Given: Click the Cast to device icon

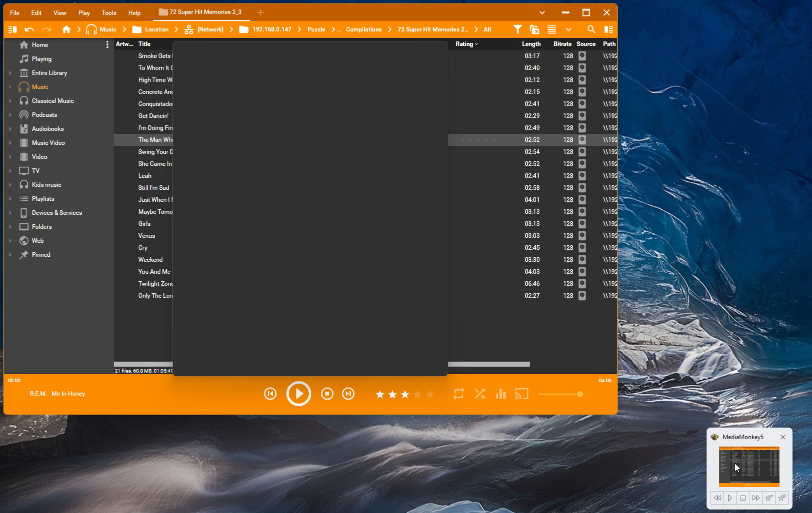Looking at the screenshot, I should click(521, 394).
